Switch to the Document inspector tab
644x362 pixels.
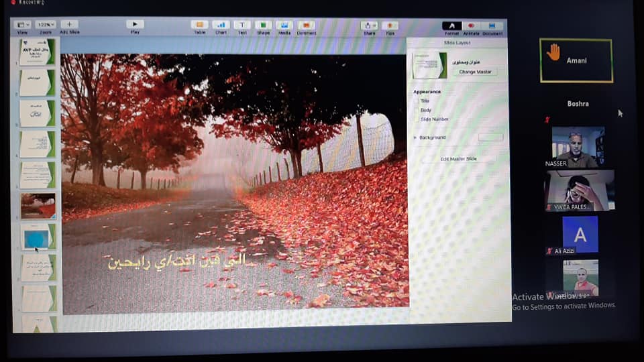pyautogui.click(x=492, y=26)
